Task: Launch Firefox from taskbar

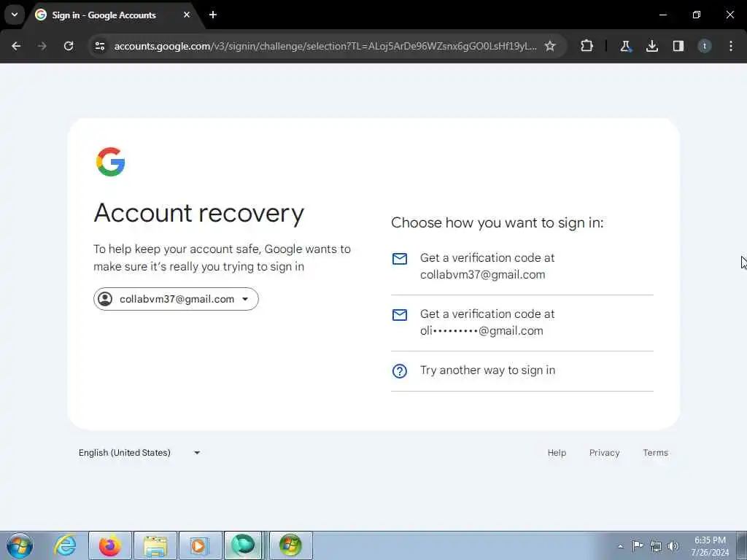Action: pyautogui.click(x=110, y=545)
